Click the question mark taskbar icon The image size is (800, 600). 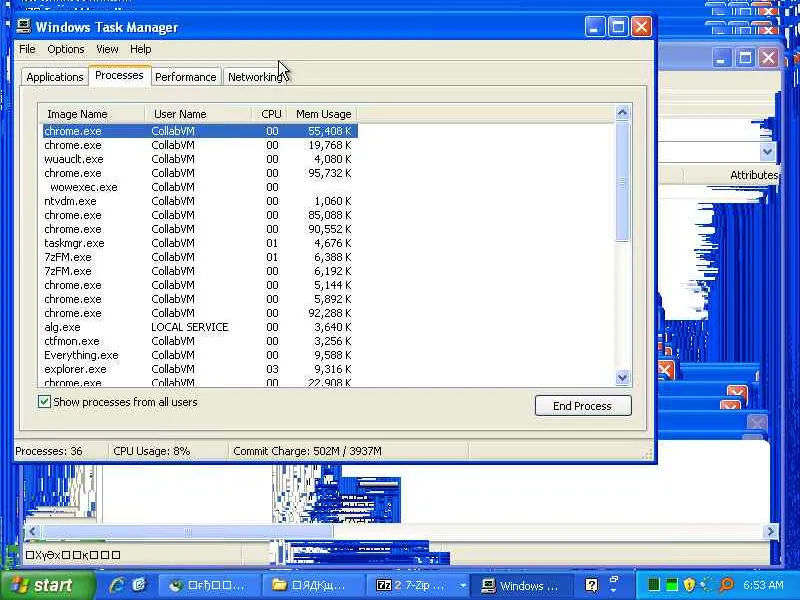591,585
